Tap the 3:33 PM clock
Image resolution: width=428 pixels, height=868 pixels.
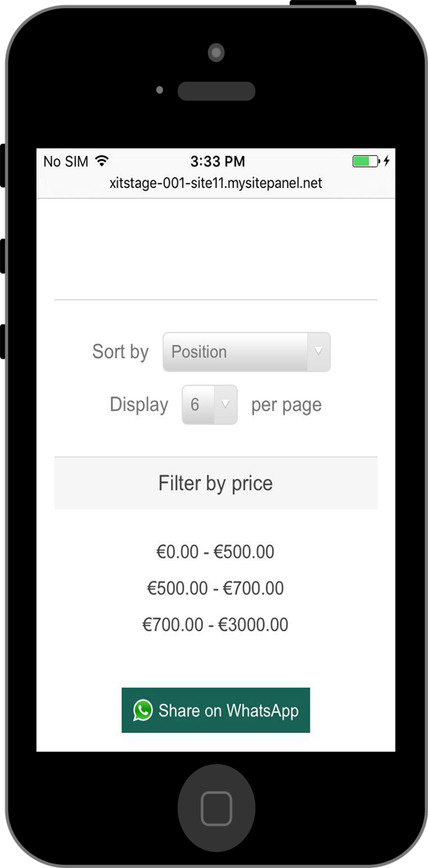[x=217, y=161]
